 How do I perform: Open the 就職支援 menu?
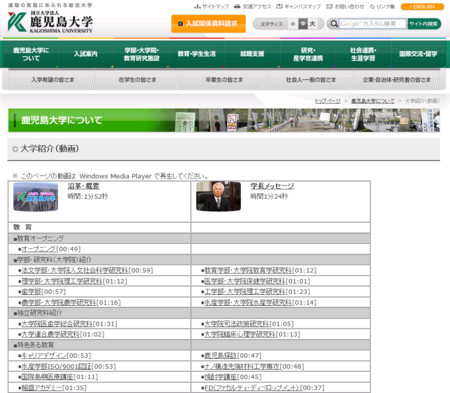click(x=252, y=54)
